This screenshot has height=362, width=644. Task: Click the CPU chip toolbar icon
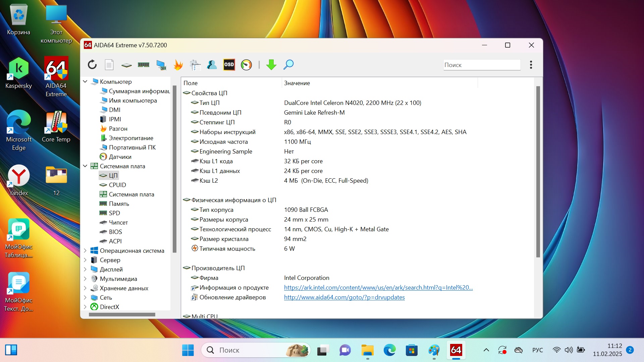126,65
